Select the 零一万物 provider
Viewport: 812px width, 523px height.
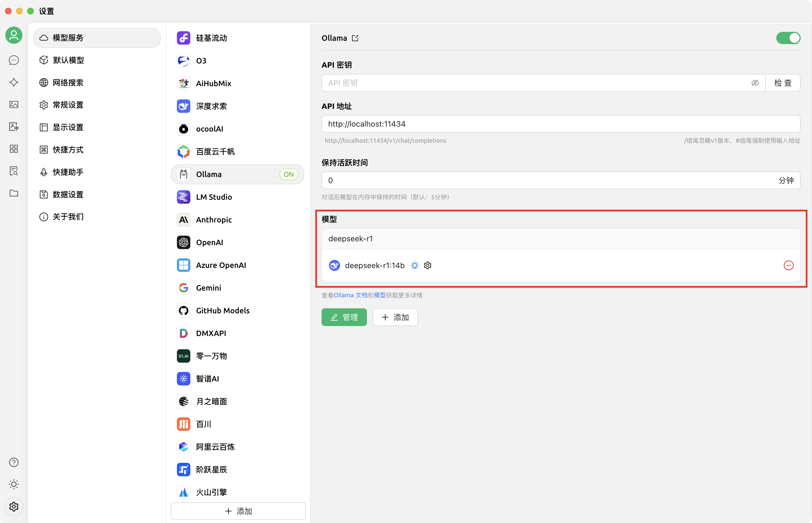238,356
